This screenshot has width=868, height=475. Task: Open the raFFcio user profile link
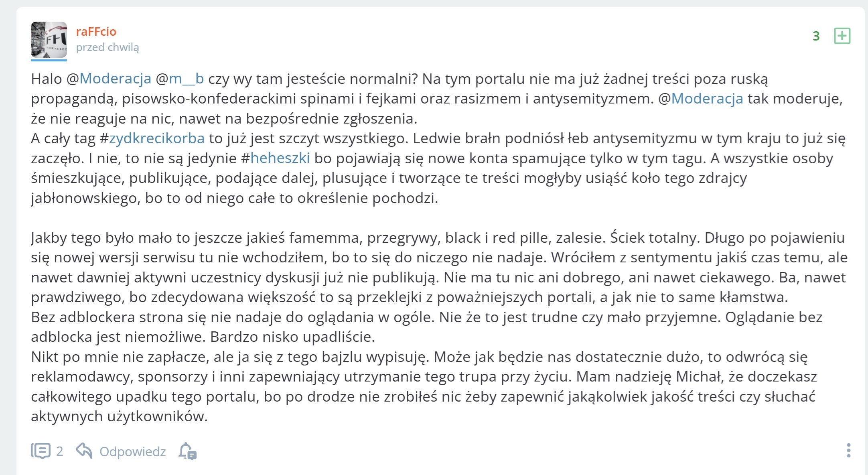[x=96, y=31]
